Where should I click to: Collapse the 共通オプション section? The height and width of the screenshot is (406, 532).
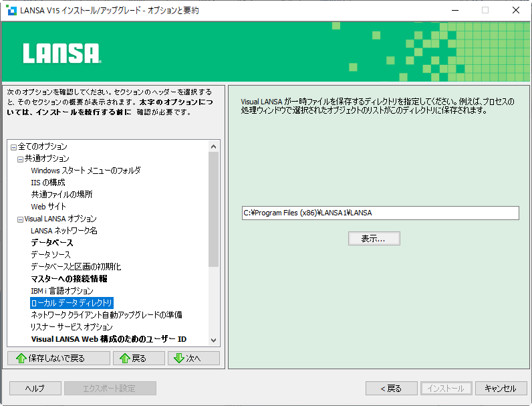point(20,159)
